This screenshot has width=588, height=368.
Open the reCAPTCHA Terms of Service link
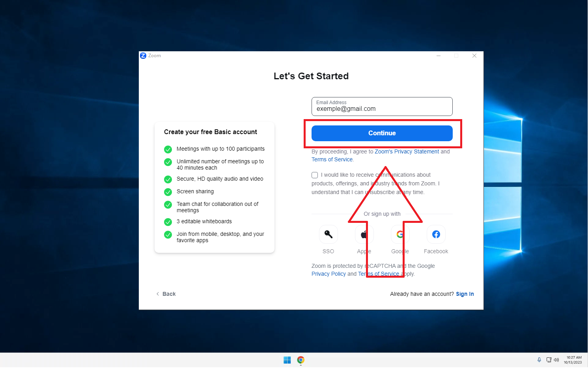pyautogui.click(x=379, y=274)
